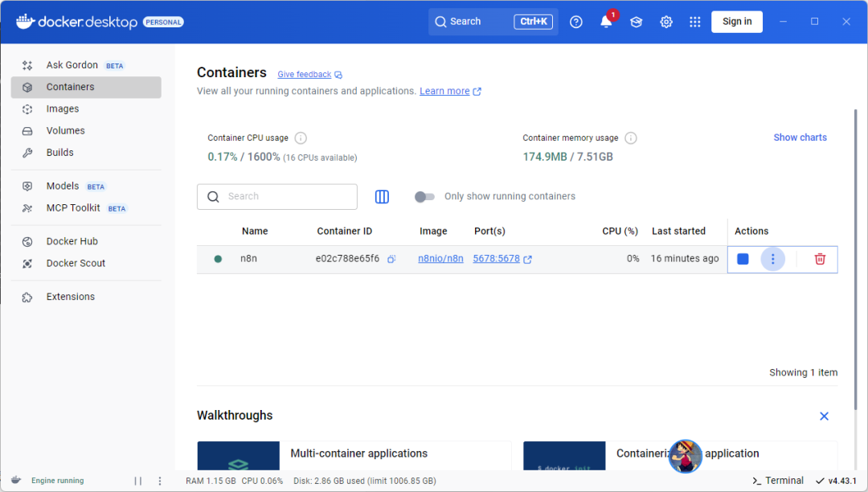This screenshot has width=868, height=492.
Task: Click the Engine running status
Action: point(58,481)
